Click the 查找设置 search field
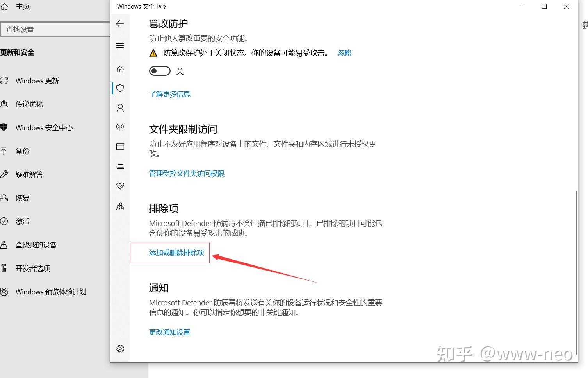This screenshot has height=378, width=588. point(55,29)
